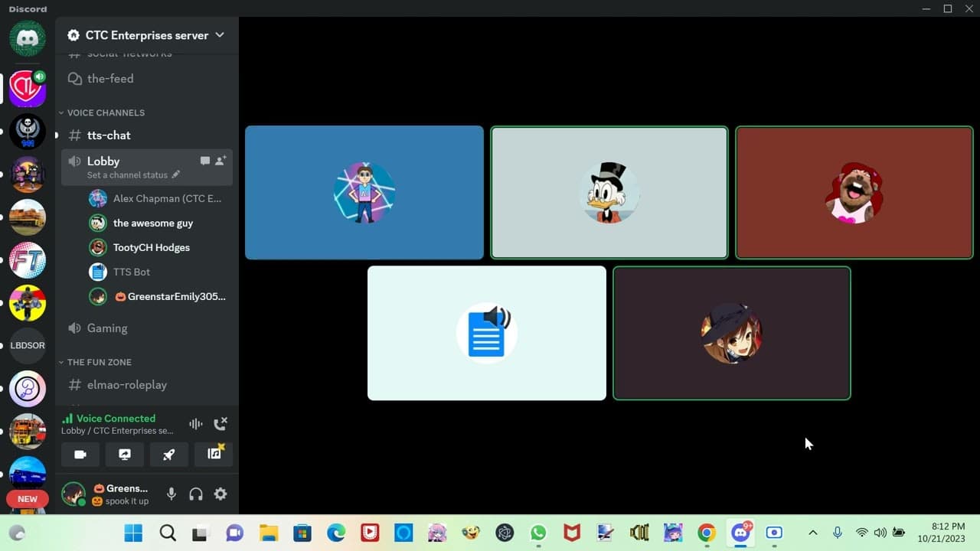Open noise suppression options beside Voice Connected
Viewport: 980px width, 551px height.
click(x=196, y=424)
